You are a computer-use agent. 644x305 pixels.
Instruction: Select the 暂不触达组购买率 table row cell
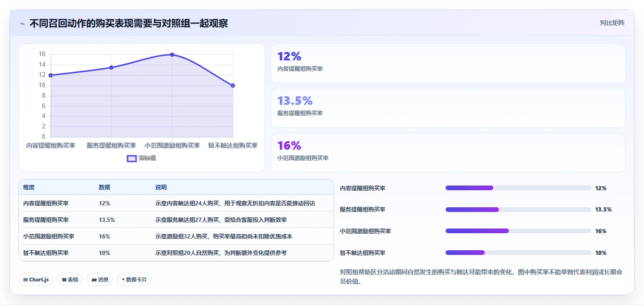tap(46, 253)
